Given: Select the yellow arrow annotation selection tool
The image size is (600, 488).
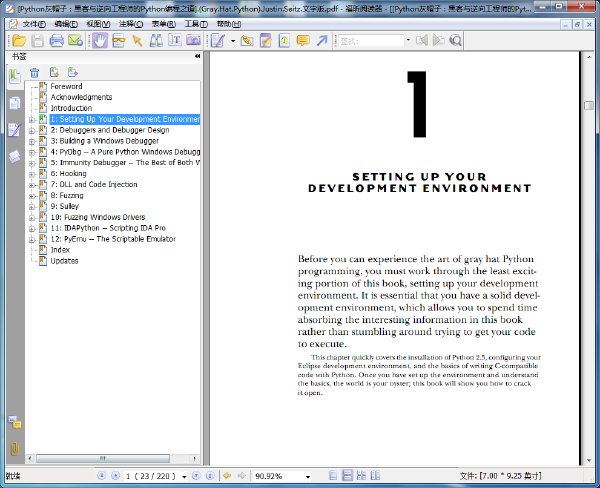Looking at the screenshot, I should (x=137, y=40).
